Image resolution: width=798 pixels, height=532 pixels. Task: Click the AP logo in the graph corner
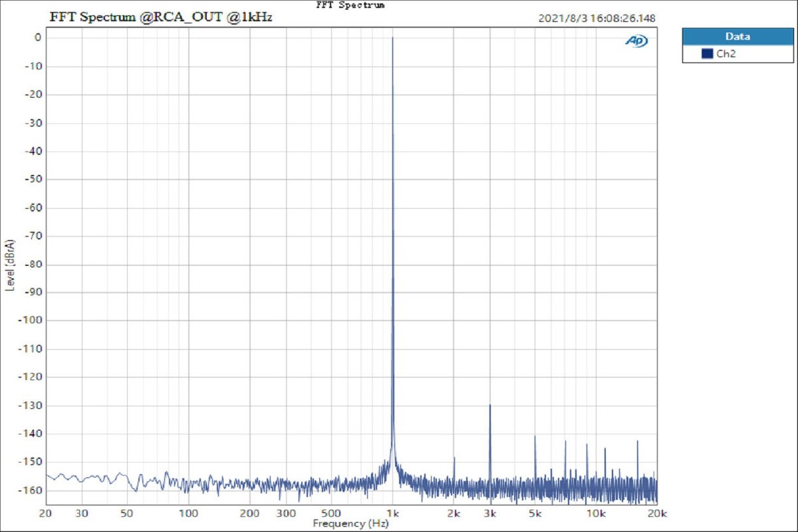636,41
